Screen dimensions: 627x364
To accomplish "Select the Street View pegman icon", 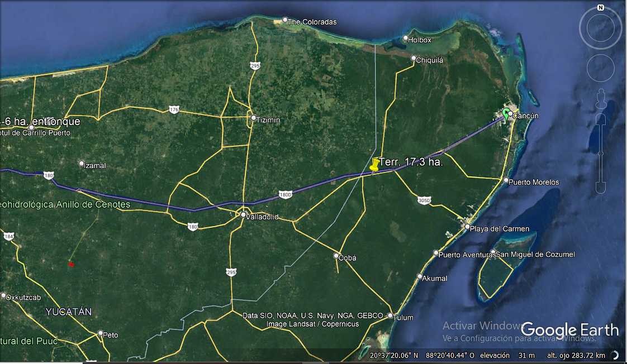I will [601, 98].
